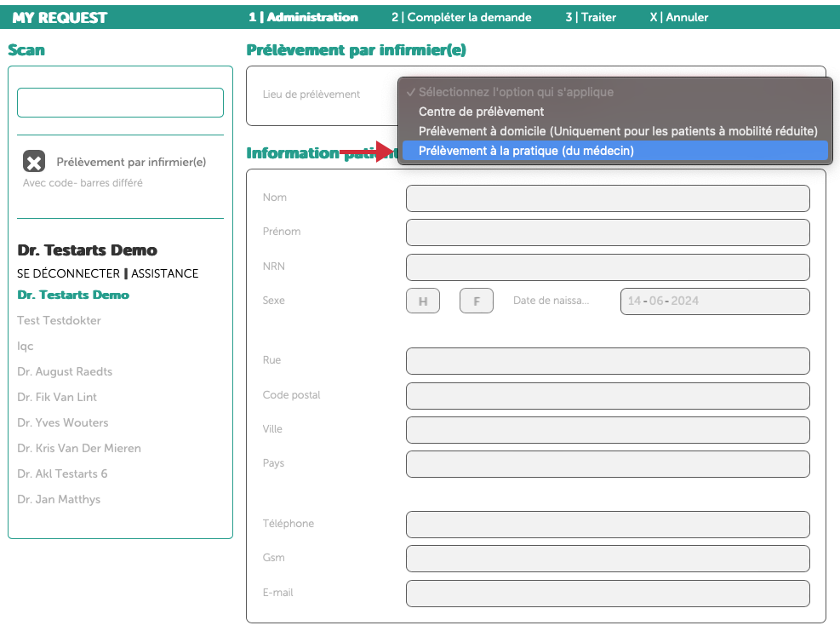Toggle the 'H' sex button
Viewport: 840px width, 637px height.
point(422,300)
